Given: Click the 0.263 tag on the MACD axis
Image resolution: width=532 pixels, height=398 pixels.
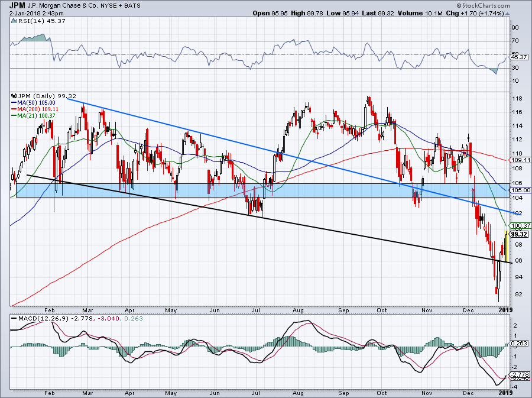Looking at the screenshot, I should pos(519,344).
